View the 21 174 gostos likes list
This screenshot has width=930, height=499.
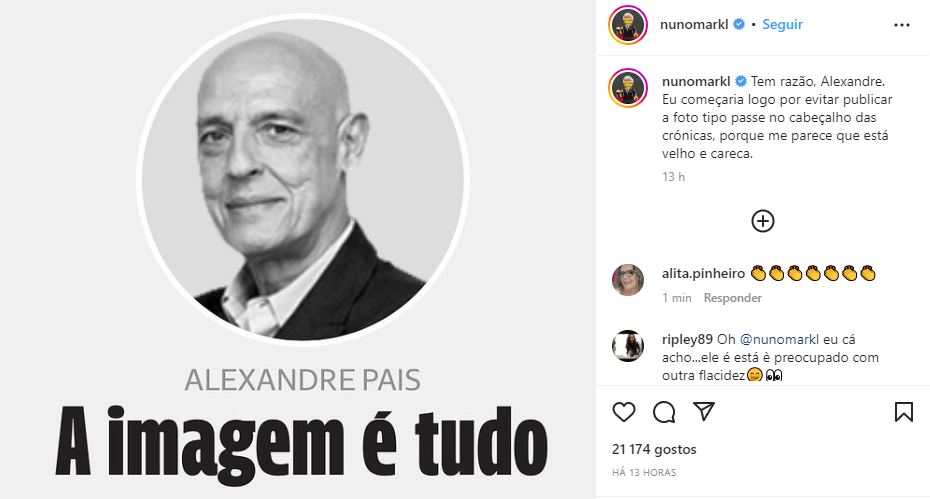(x=654, y=449)
